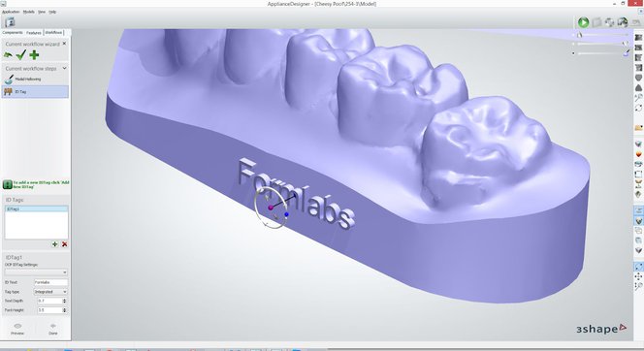
Task: Delete selected ID tag with red X
Action: [64, 244]
